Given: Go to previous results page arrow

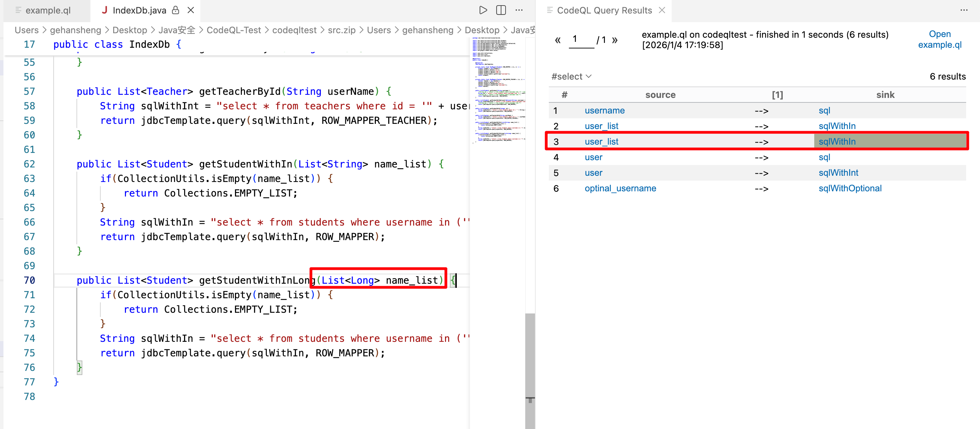Looking at the screenshot, I should point(558,40).
